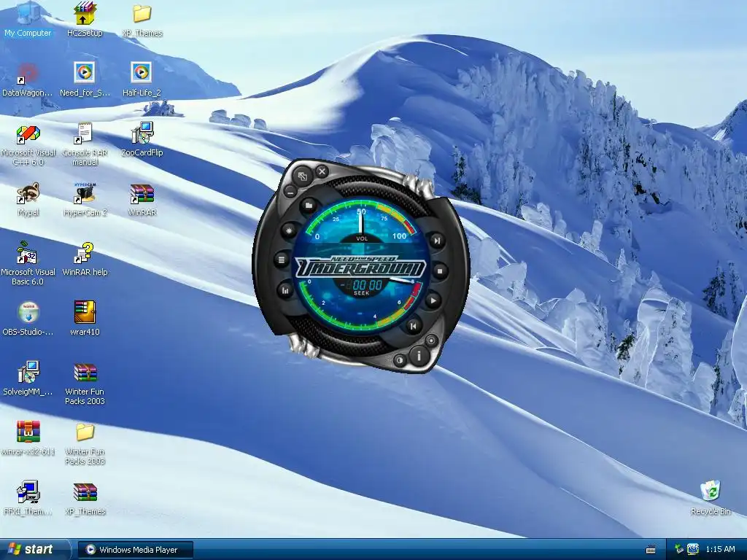Select the SolveigMM_... installer icon
The height and width of the screenshot is (560, 747).
click(28, 379)
